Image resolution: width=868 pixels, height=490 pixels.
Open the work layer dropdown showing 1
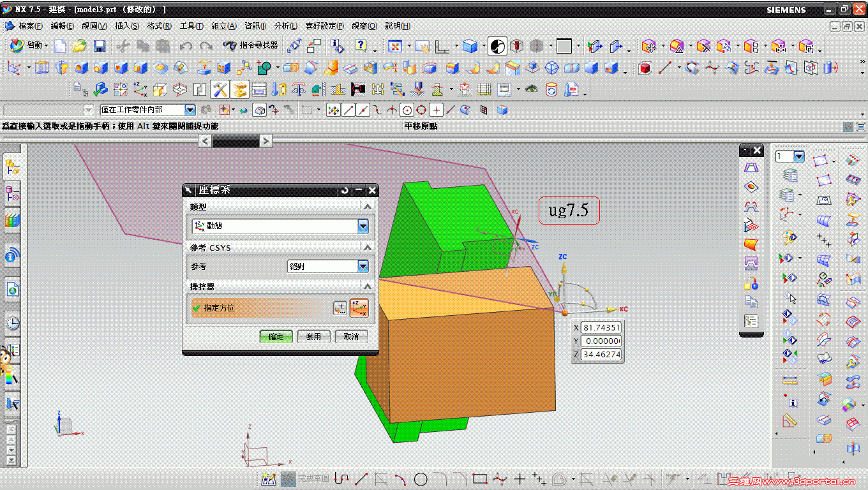point(798,156)
